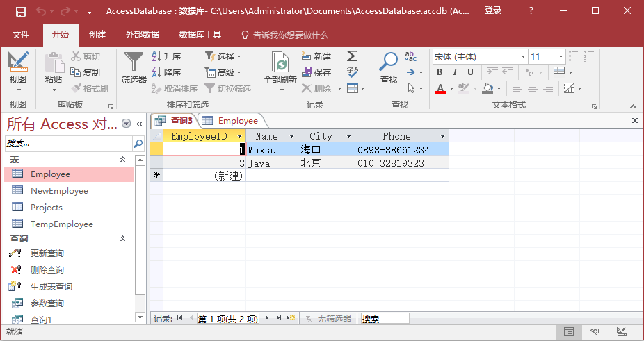Image resolution: width=644 pixels, height=341 pixels.
Task: Open the font size dropdown
Action: click(560, 56)
